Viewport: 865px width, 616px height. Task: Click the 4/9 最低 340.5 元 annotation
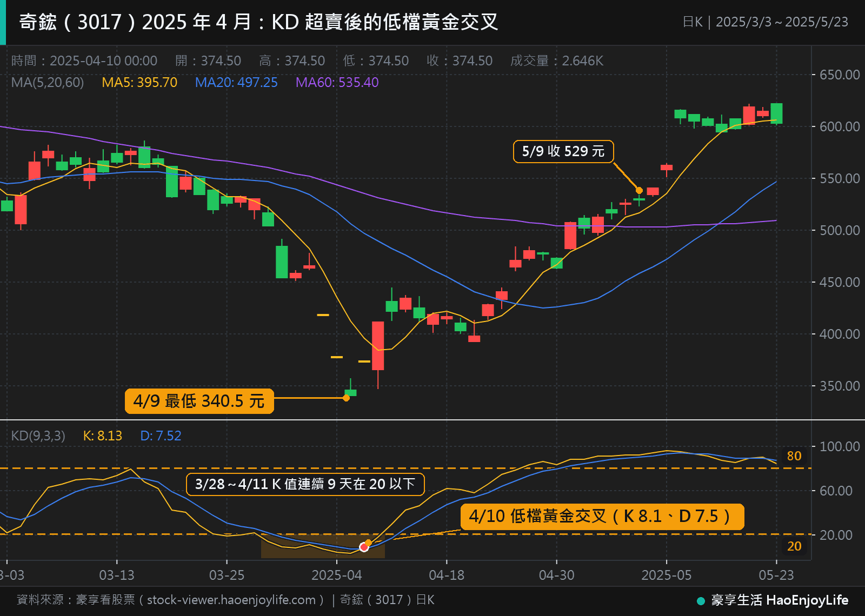[x=199, y=401]
